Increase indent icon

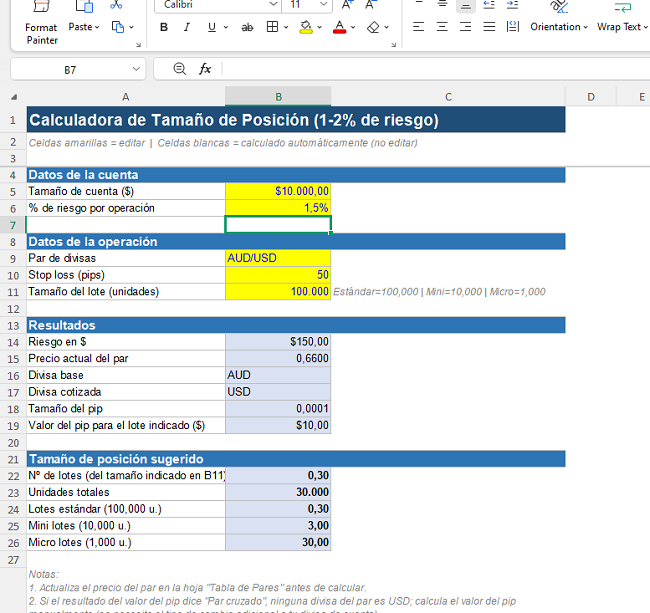pyautogui.click(x=513, y=5)
